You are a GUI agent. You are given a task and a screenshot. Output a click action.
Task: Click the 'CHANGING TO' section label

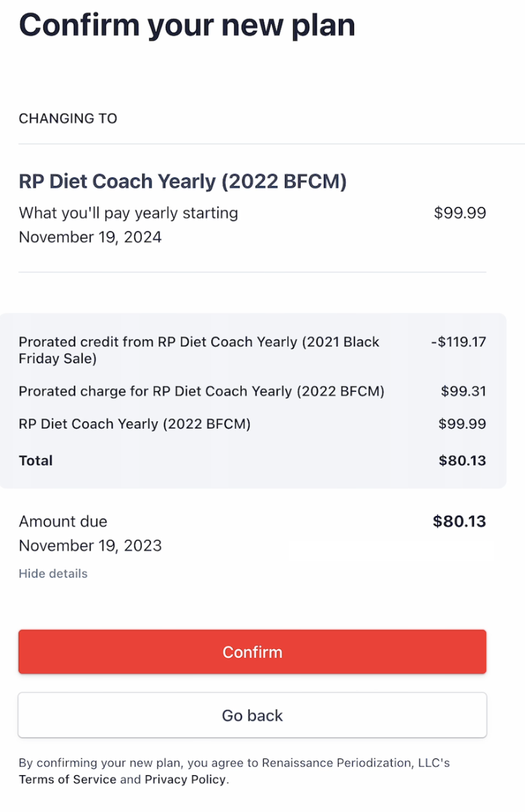(x=68, y=119)
